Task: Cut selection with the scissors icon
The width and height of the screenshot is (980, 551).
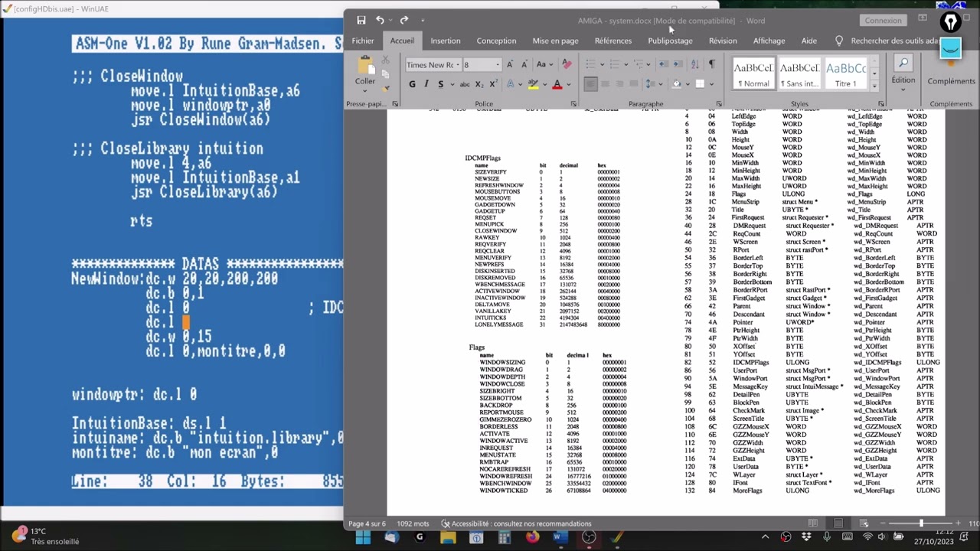Action: (385, 60)
